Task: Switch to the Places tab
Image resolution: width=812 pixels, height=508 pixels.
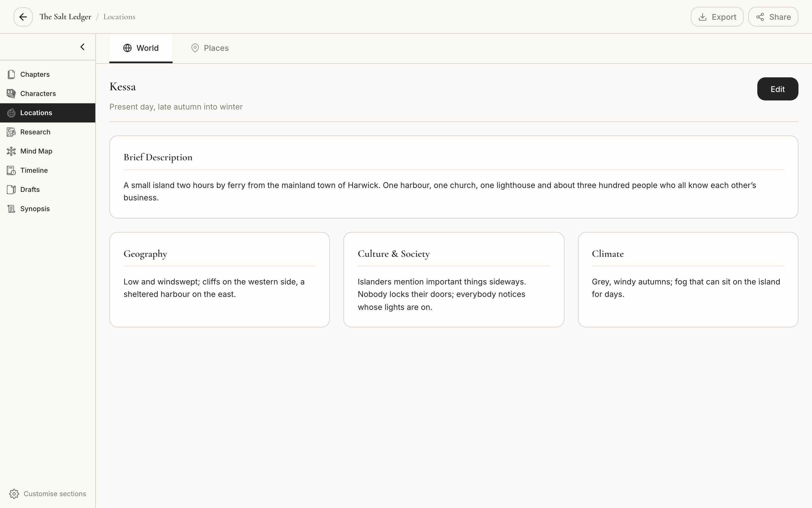Action: 210,48
